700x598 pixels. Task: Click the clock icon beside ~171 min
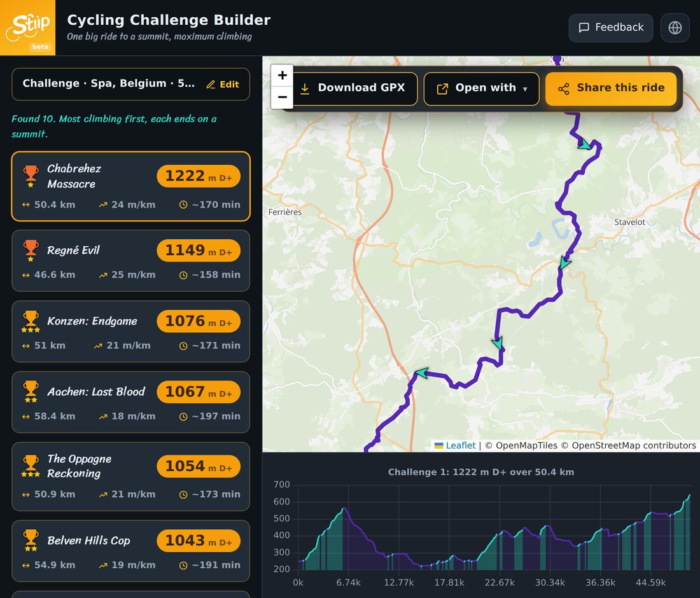coord(183,346)
